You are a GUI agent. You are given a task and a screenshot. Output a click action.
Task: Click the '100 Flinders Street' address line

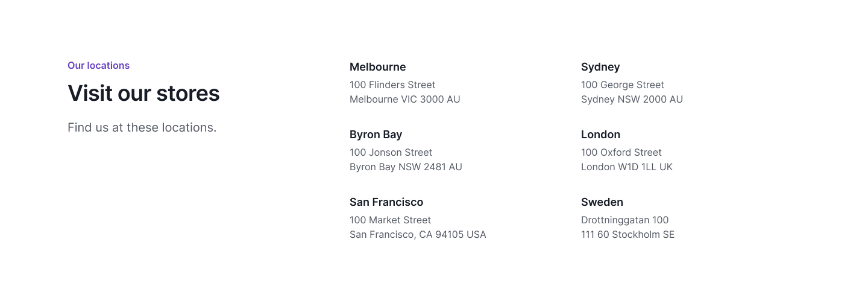click(x=392, y=85)
